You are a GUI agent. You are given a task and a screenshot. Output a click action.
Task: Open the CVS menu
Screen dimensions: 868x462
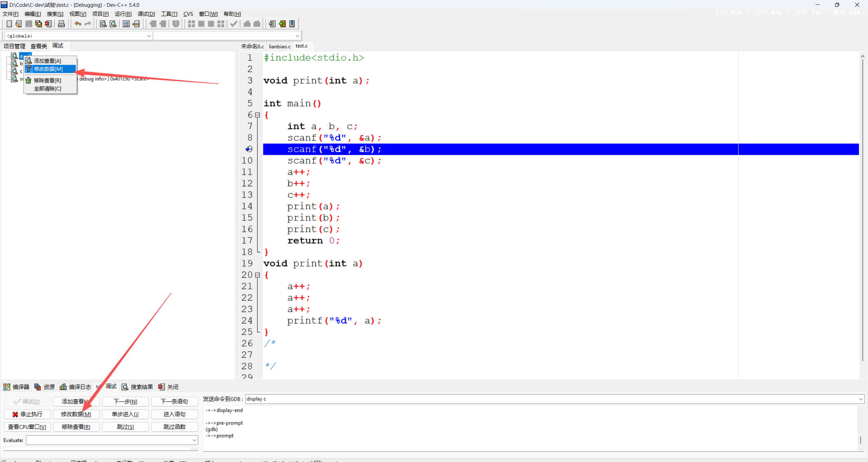188,14
